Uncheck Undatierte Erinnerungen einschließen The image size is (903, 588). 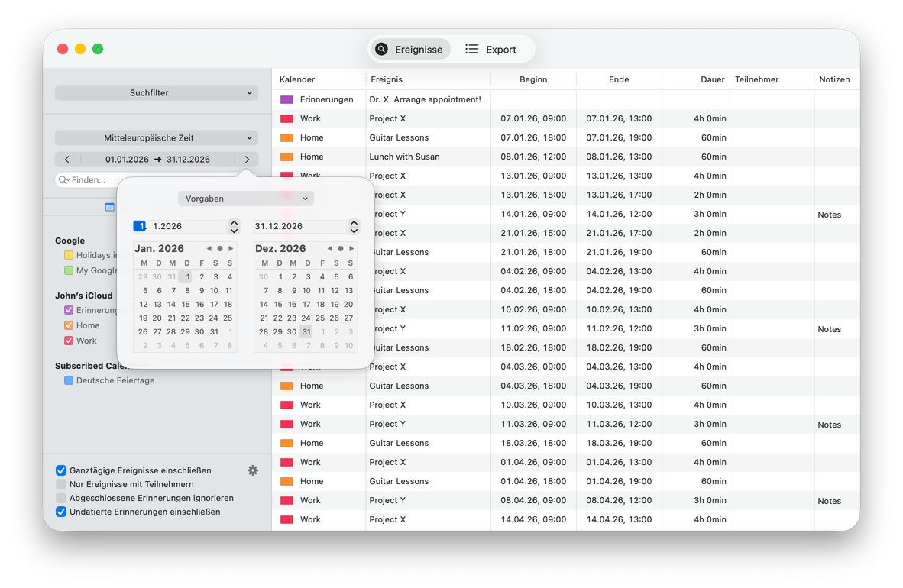click(60, 512)
